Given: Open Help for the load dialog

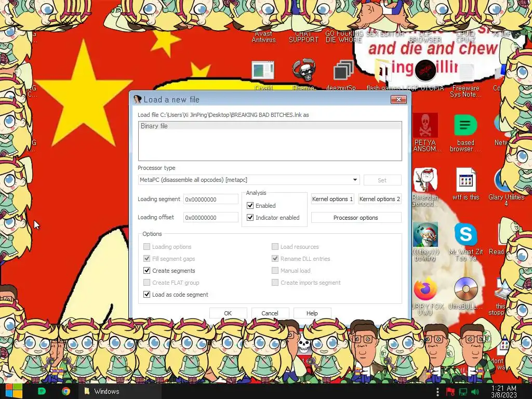Looking at the screenshot, I should [x=312, y=313].
